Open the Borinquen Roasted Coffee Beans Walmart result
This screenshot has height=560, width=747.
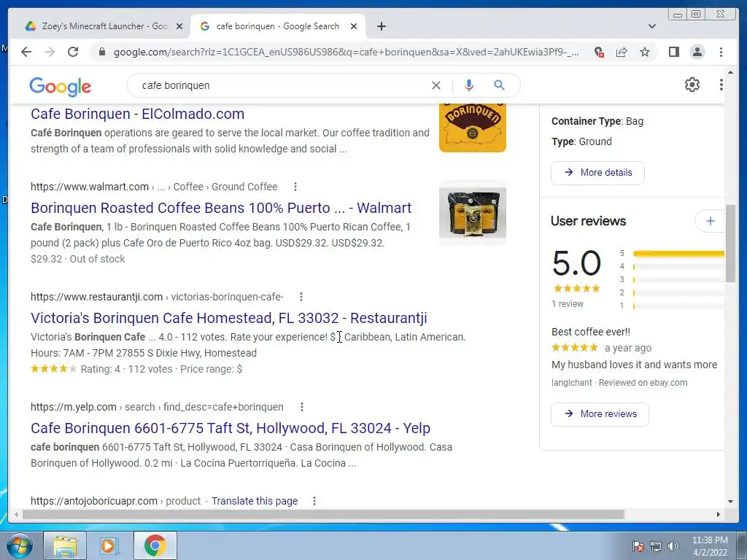coord(221,208)
